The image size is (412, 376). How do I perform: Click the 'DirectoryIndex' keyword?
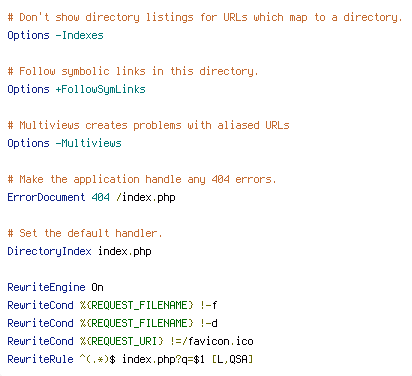(x=49, y=251)
